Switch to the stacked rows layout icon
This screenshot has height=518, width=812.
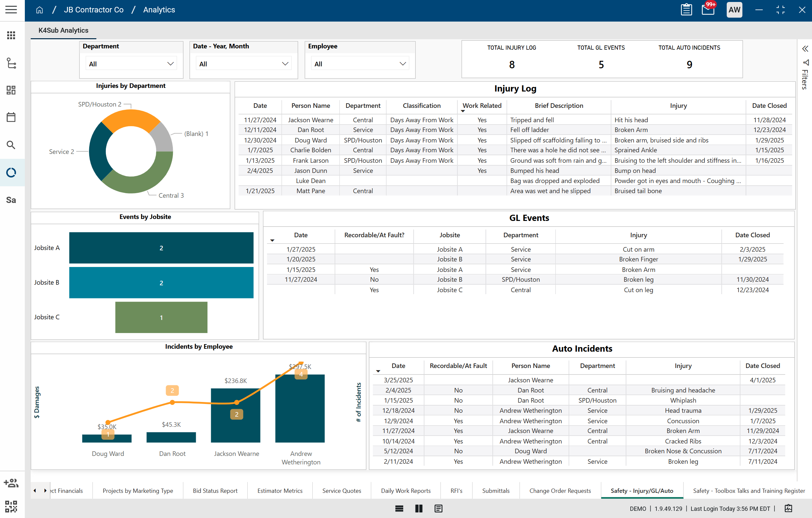[399, 508]
